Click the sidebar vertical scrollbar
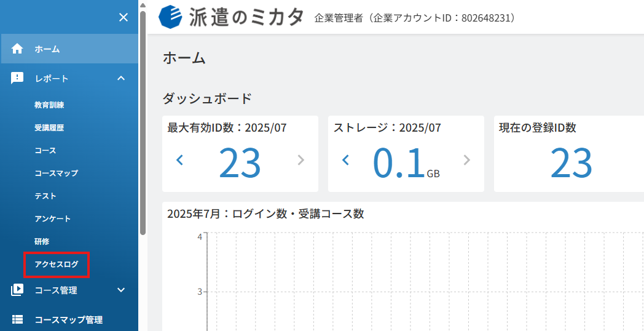 click(143, 122)
